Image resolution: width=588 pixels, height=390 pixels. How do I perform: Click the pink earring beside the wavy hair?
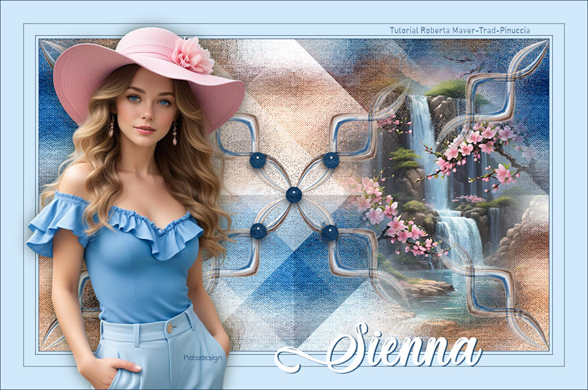coord(174,133)
